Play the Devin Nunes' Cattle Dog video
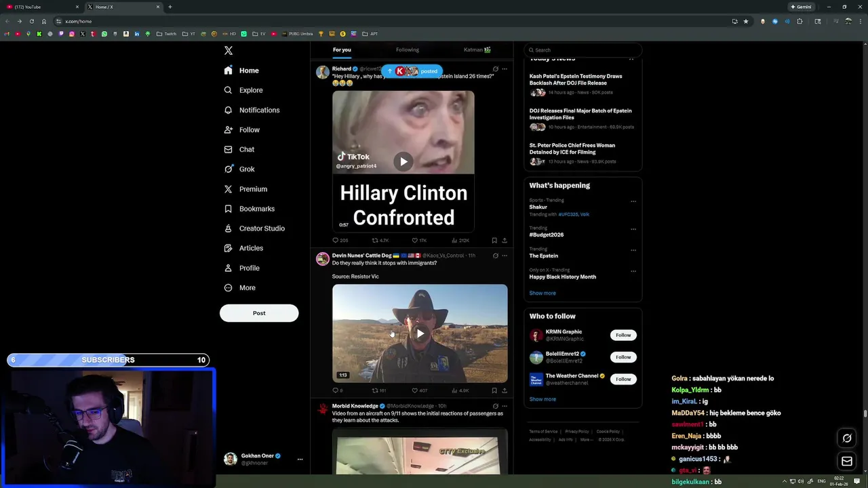This screenshot has height=488, width=868. tap(420, 333)
